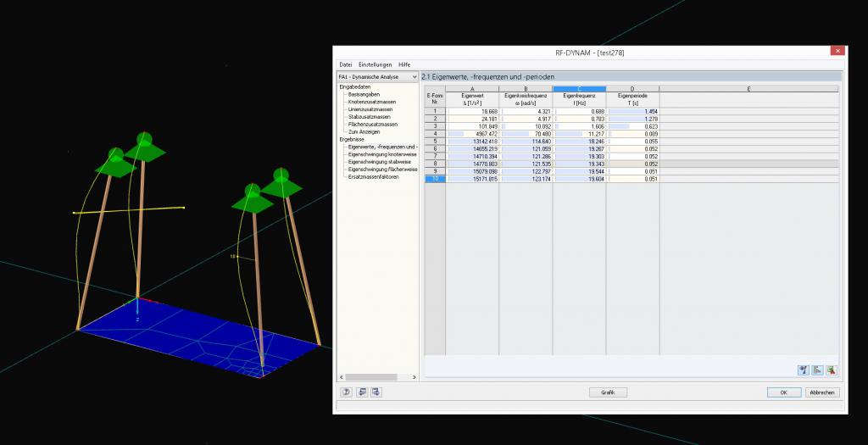Click the middle table filter icon
The height and width of the screenshot is (445, 868).
pyautogui.click(x=817, y=370)
